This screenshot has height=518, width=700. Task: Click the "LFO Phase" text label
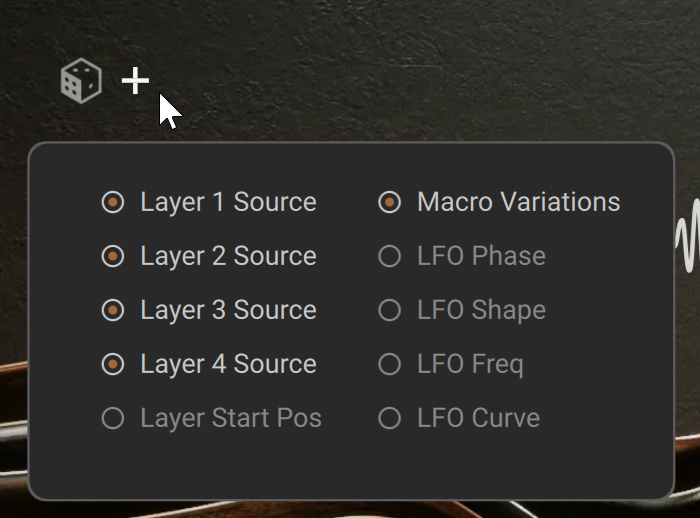(481, 256)
